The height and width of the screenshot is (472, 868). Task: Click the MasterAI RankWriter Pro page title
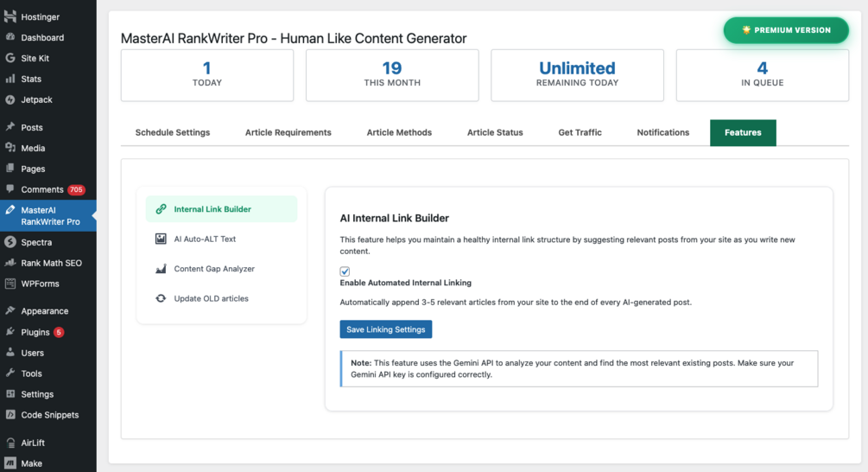(294, 38)
